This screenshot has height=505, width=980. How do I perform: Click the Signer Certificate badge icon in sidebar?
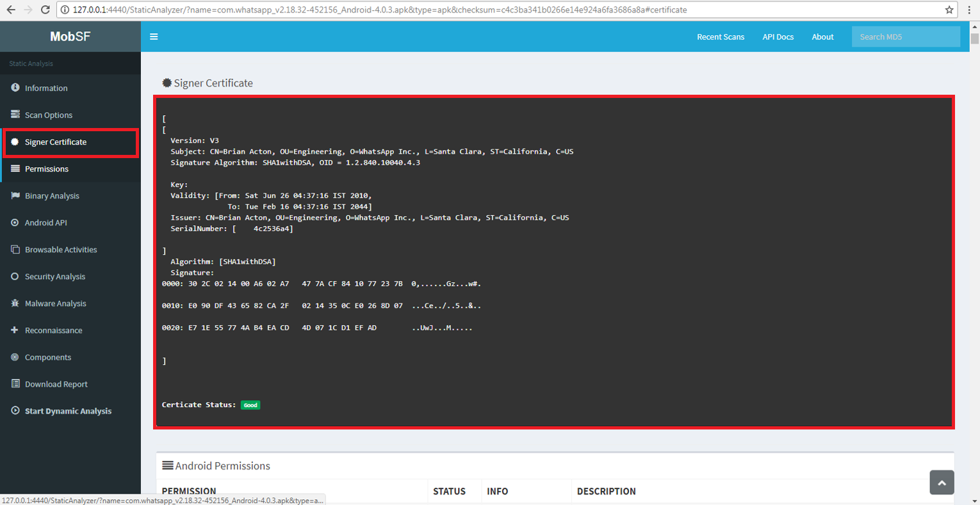coord(15,141)
